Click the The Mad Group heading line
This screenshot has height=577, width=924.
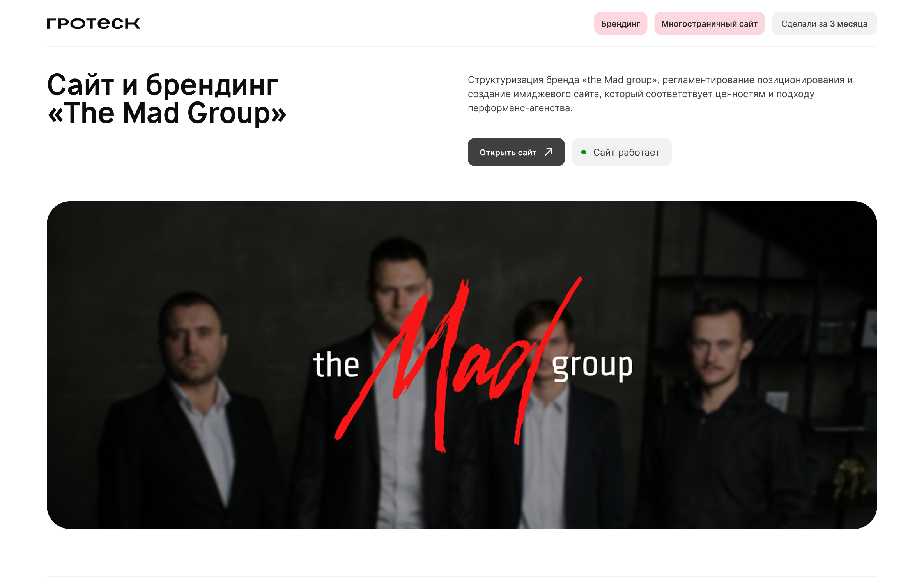[x=167, y=113]
